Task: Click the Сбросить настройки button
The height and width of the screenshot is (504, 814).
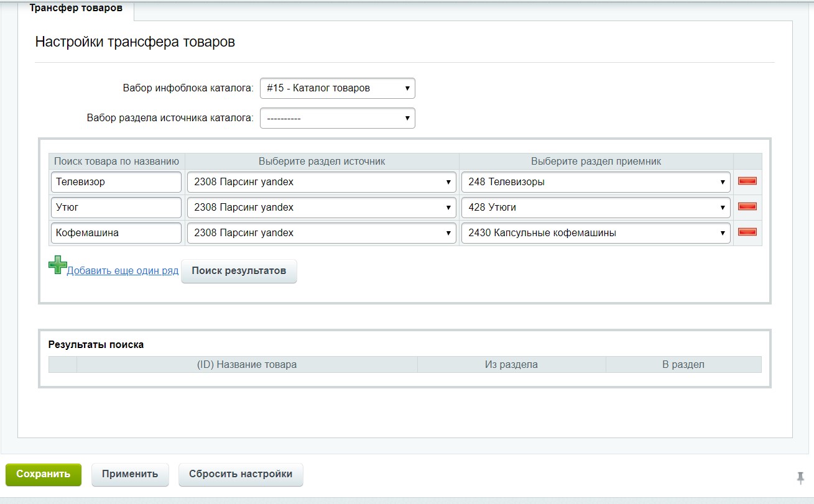Action: [241, 474]
